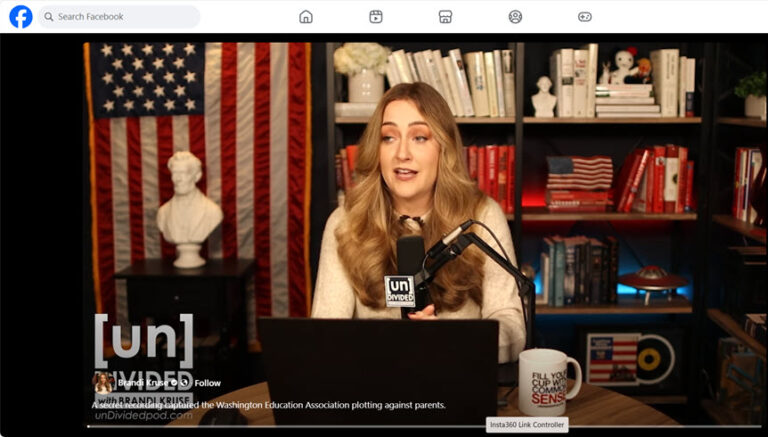The height and width of the screenshot is (437, 768).
Task: Click the public globe audience icon
Action: (184, 383)
